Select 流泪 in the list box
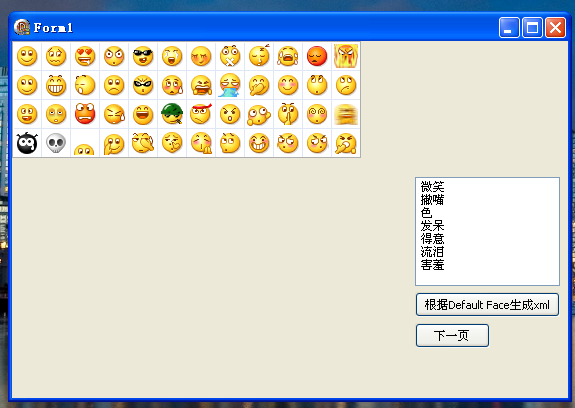Screen dimensions: 575x408 tap(432, 252)
